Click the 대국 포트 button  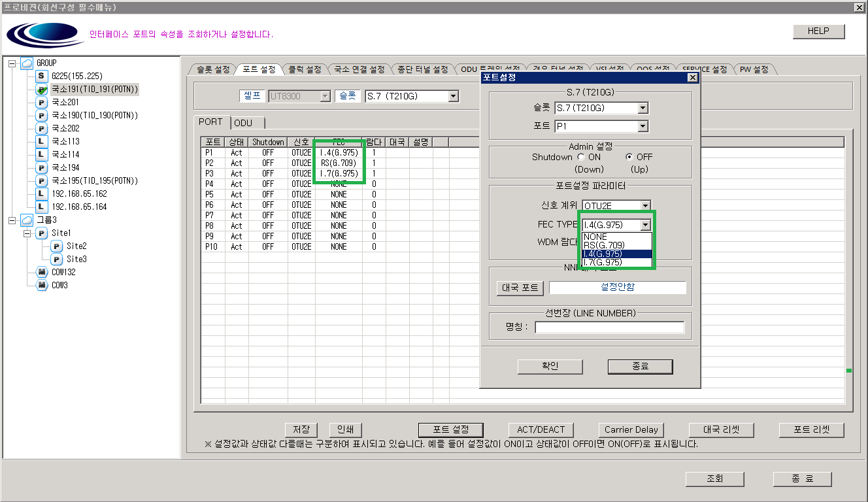click(520, 288)
